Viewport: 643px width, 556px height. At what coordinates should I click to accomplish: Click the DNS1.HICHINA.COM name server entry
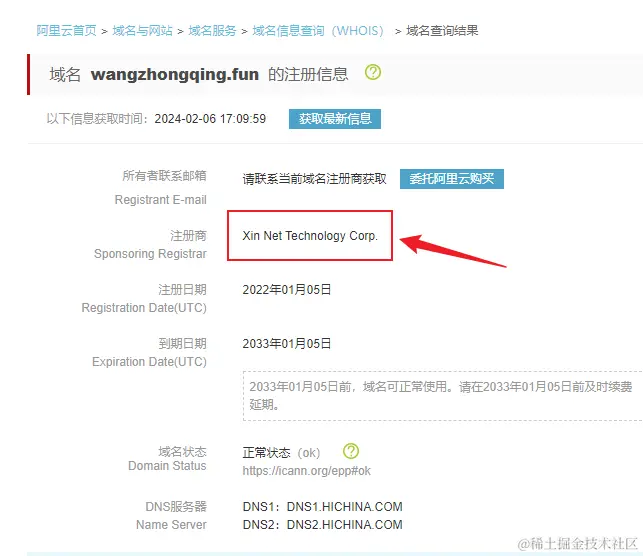point(344,506)
